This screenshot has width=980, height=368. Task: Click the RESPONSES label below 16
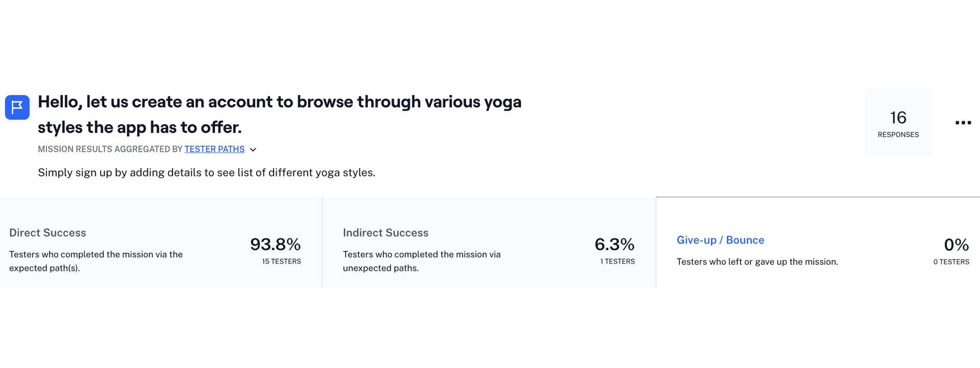pyautogui.click(x=898, y=135)
